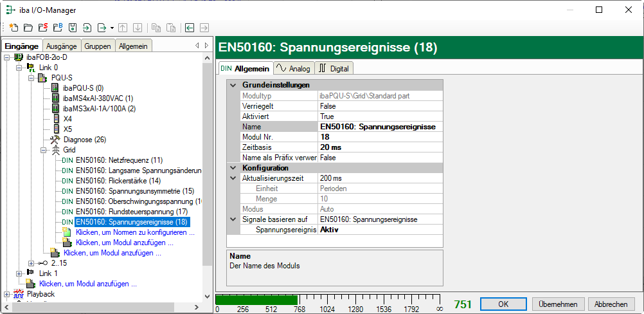Toggle the Aktiviert value True
This screenshot has width=644, height=314.
pos(380,116)
